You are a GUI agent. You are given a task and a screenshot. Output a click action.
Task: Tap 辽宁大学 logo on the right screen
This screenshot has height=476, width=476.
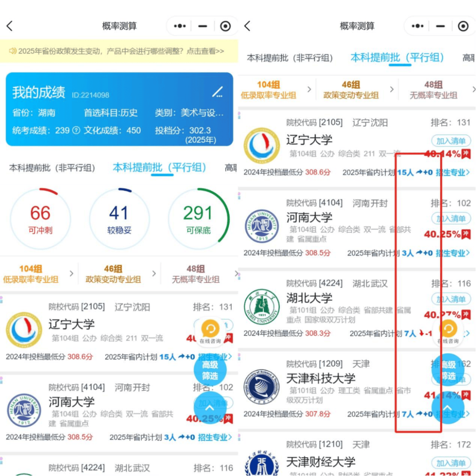(x=262, y=146)
